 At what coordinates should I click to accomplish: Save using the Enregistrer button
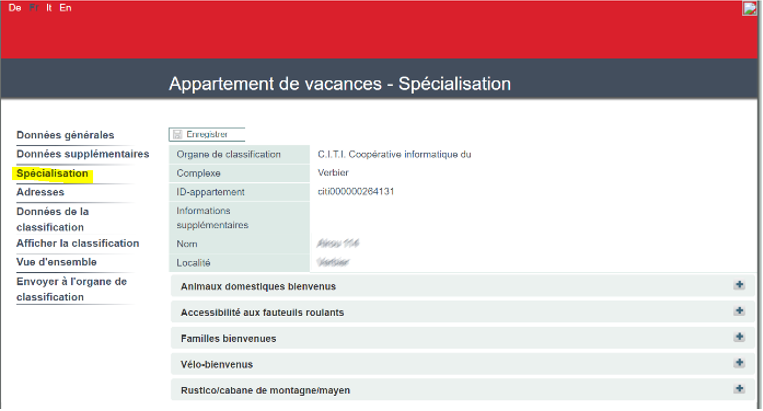click(207, 134)
